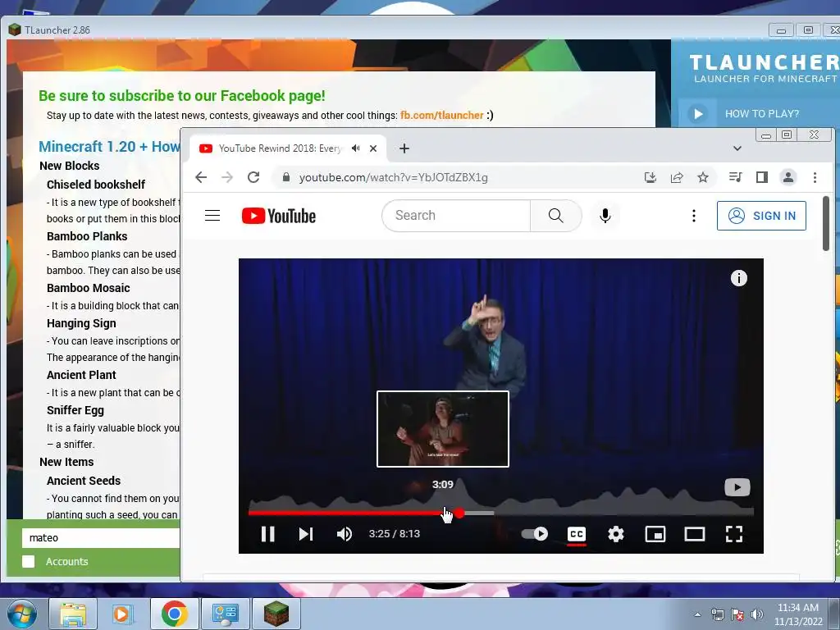Open fb.com/tlauncher link in TLauncher

[x=442, y=115]
